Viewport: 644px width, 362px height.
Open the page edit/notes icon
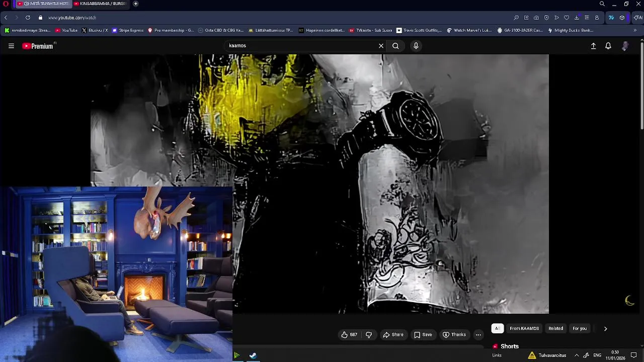[x=526, y=18]
